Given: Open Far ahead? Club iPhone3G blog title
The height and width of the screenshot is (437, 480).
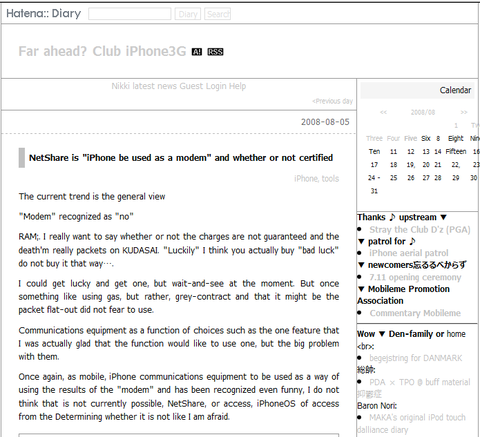Looking at the screenshot, I should pos(102,51).
